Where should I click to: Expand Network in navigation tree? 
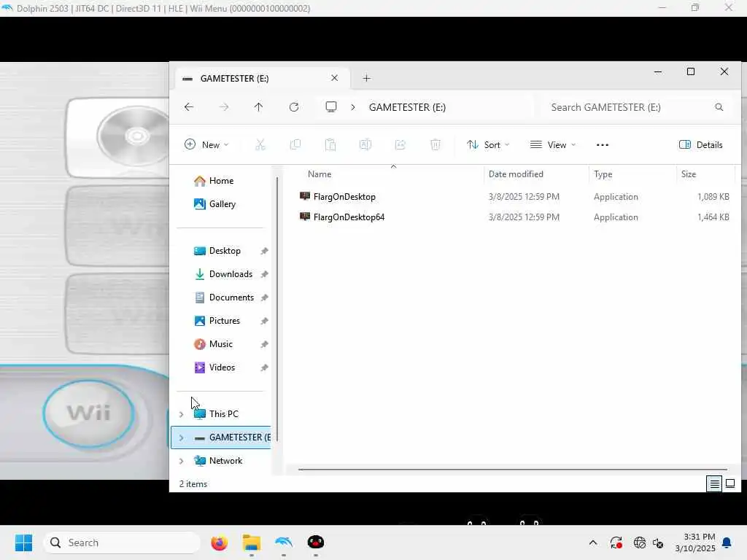[x=182, y=461]
